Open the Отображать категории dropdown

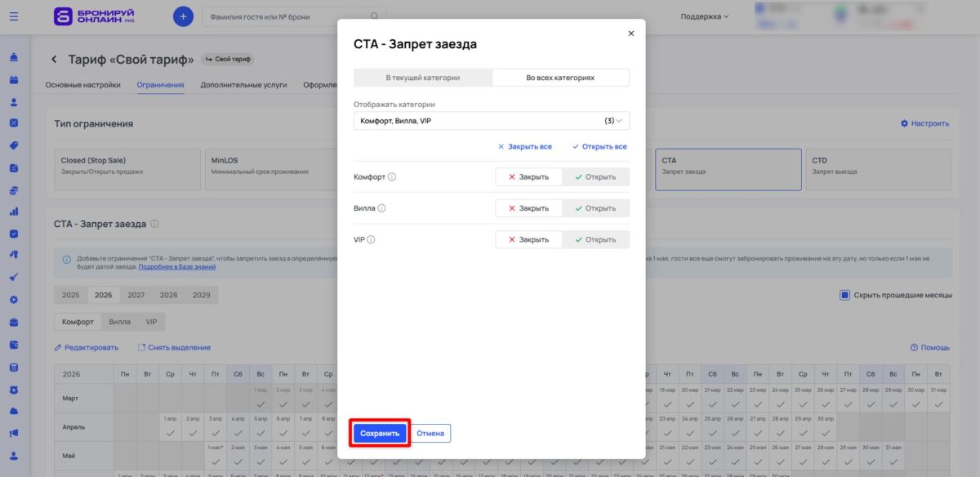coord(491,120)
